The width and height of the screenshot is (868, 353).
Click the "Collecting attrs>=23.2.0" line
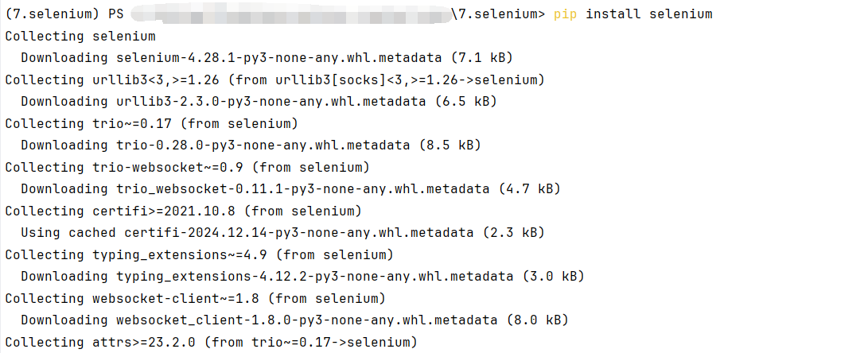pyautogui.click(x=211, y=342)
